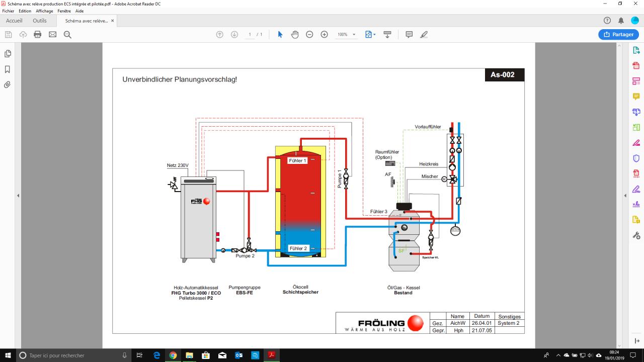Open the search magnifier tool
Screen dimensions: 644x362
67,35
